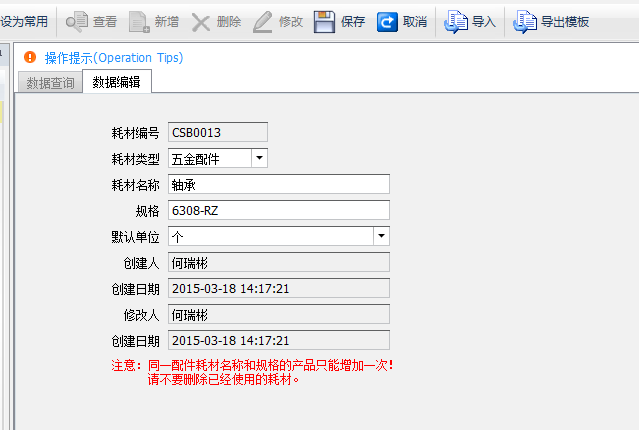Click the 耗材编号 field with CSB0013

[x=218, y=132]
